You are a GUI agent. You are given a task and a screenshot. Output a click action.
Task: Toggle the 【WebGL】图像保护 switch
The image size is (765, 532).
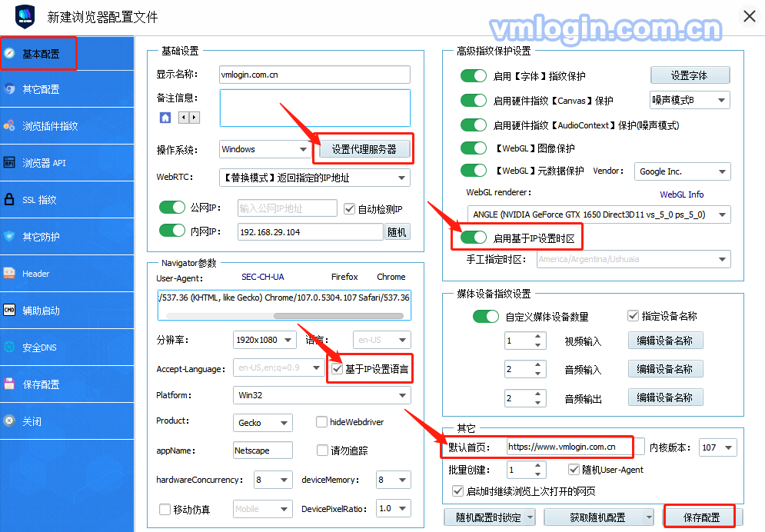474,148
